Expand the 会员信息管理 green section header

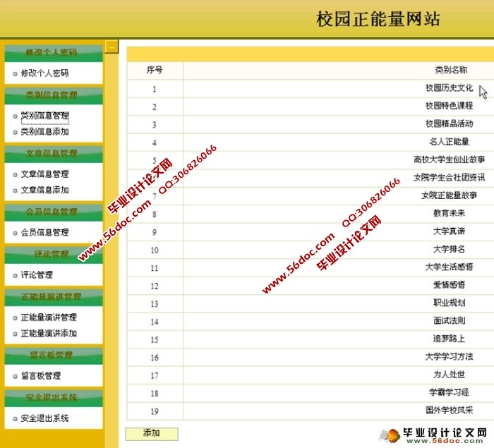[x=54, y=212]
